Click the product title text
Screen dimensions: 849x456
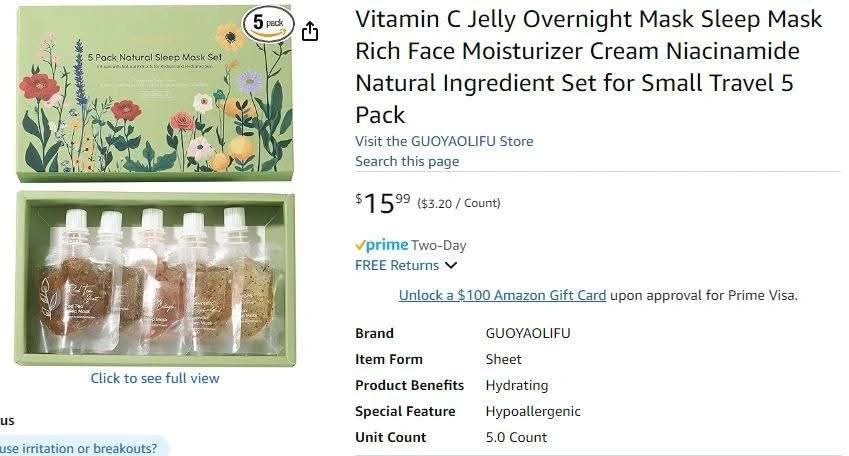(x=589, y=67)
